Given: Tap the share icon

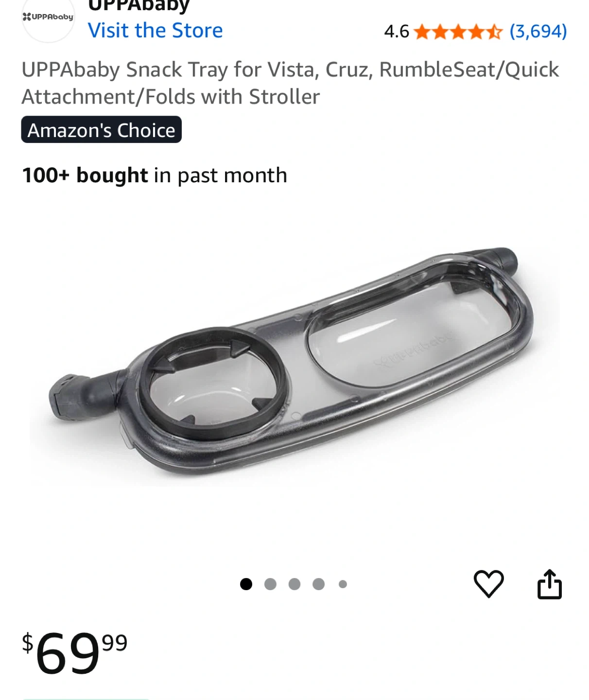Looking at the screenshot, I should tap(549, 584).
